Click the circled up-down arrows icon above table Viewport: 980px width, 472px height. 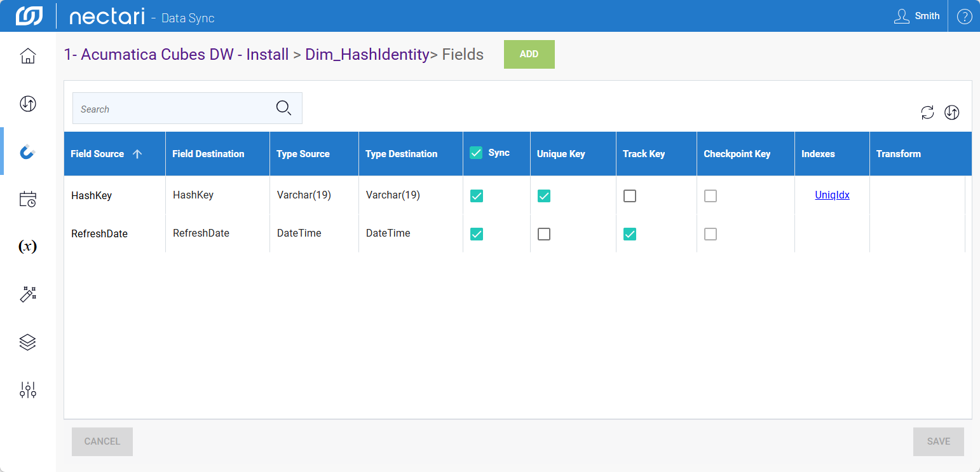pos(951,113)
